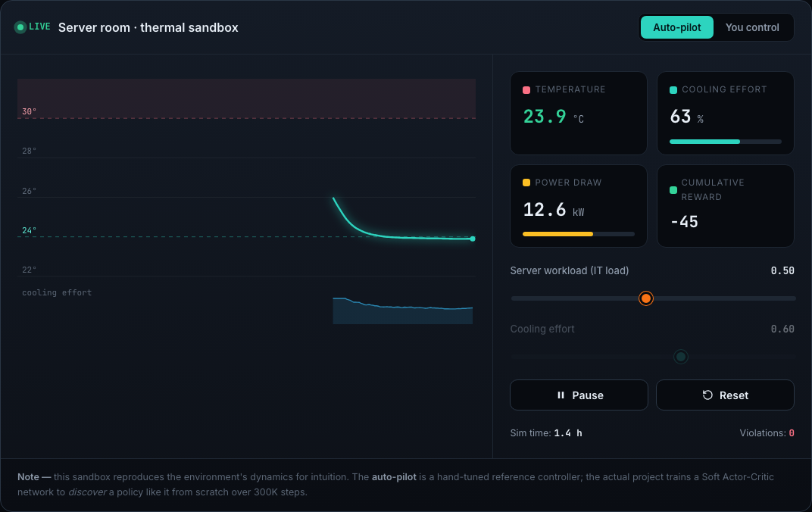Screen dimensions: 812x512
Task: Click the 30° threshold axis label
Action: pyautogui.click(x=29, y=111)
